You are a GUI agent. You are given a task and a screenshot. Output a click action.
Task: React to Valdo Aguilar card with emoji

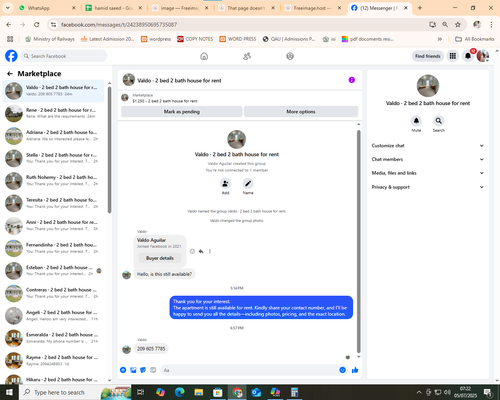coord(192,251)
